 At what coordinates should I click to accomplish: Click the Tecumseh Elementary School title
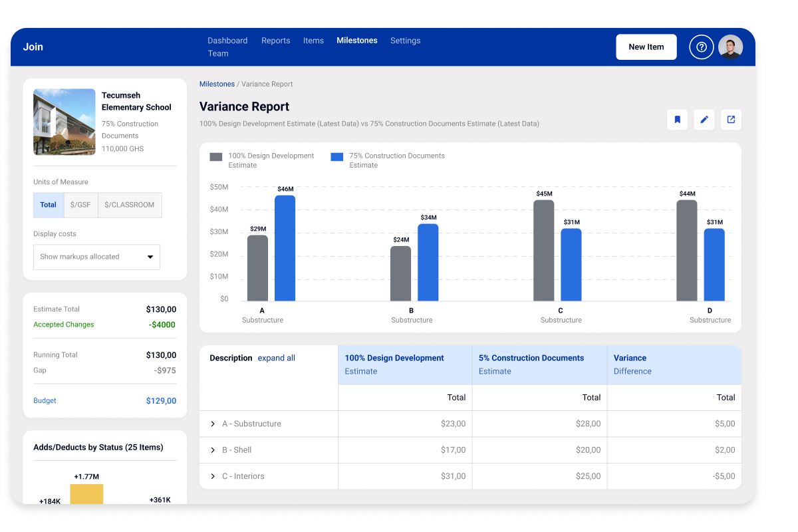tap(136, 101)
